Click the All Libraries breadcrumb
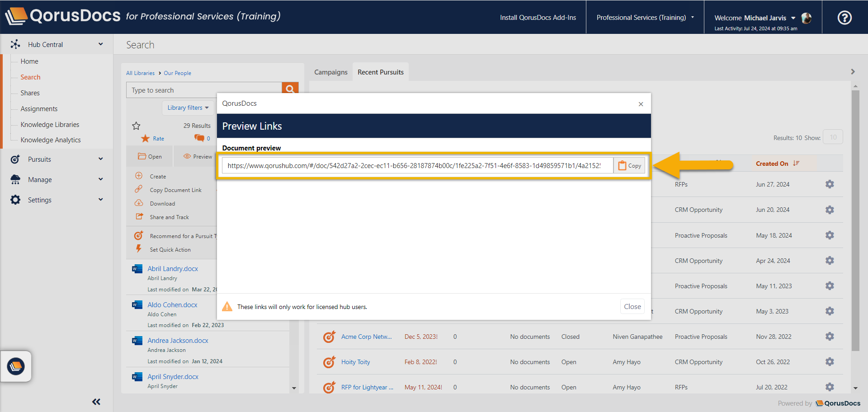 140,73
